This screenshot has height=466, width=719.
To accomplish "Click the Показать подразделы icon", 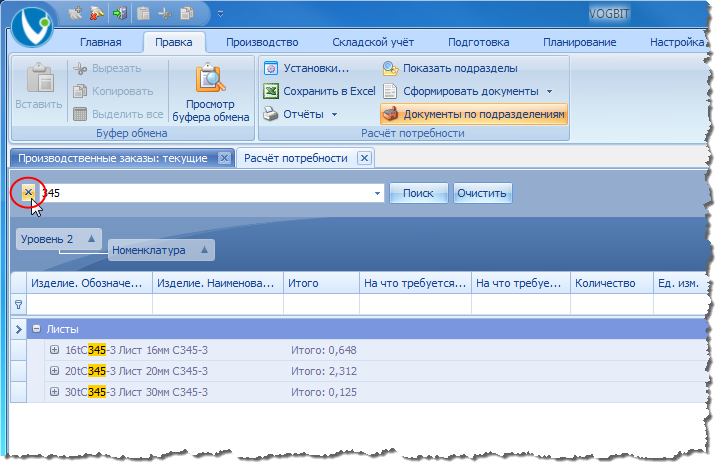I will click(x=391, y=68).
